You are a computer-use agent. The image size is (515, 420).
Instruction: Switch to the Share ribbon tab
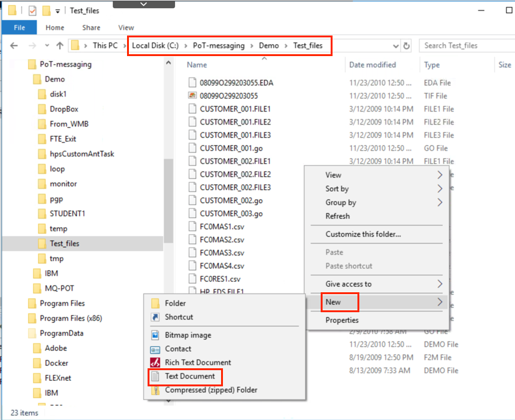[92, 27]
